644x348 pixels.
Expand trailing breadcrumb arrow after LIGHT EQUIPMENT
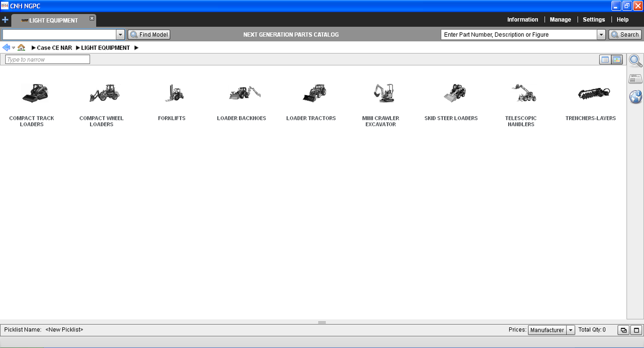pos(136,48)
